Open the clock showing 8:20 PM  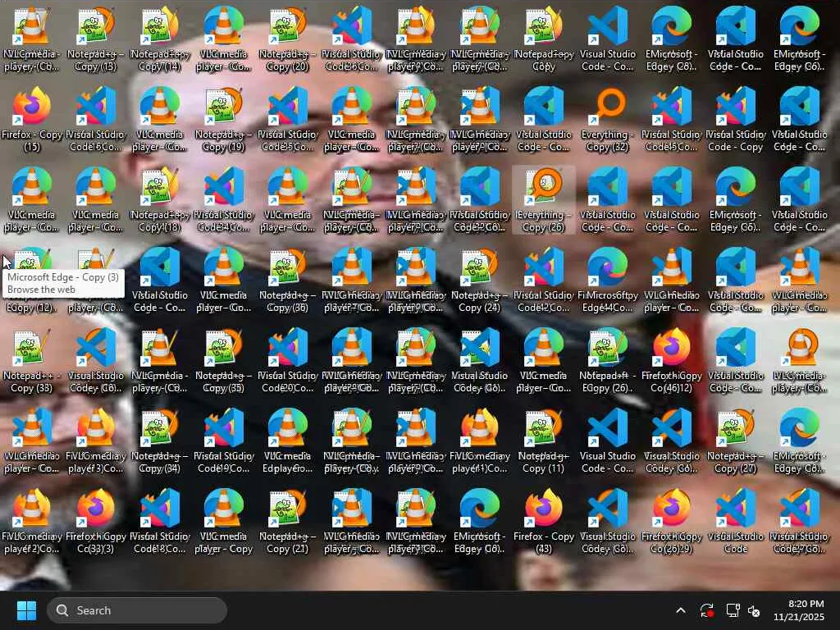click(x=798, y=610)
